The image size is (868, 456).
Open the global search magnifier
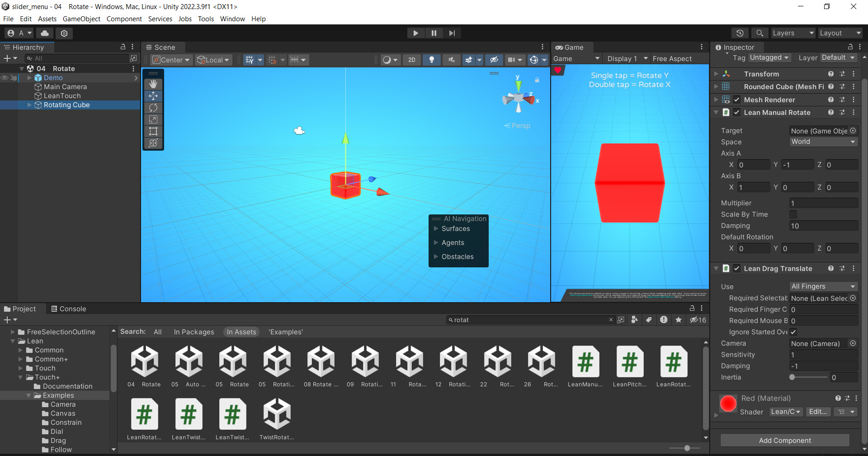(759, 33)
